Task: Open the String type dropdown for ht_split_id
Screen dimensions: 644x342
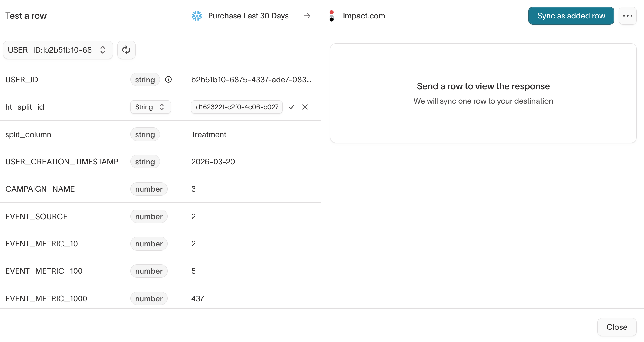Action: (x=150, y=107)
